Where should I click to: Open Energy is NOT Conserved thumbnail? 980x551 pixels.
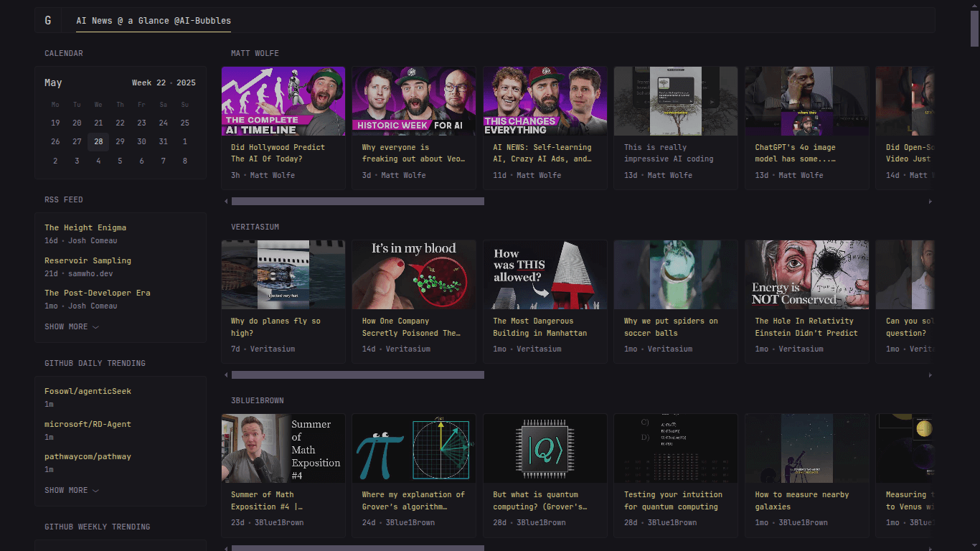tap(806, 275)
